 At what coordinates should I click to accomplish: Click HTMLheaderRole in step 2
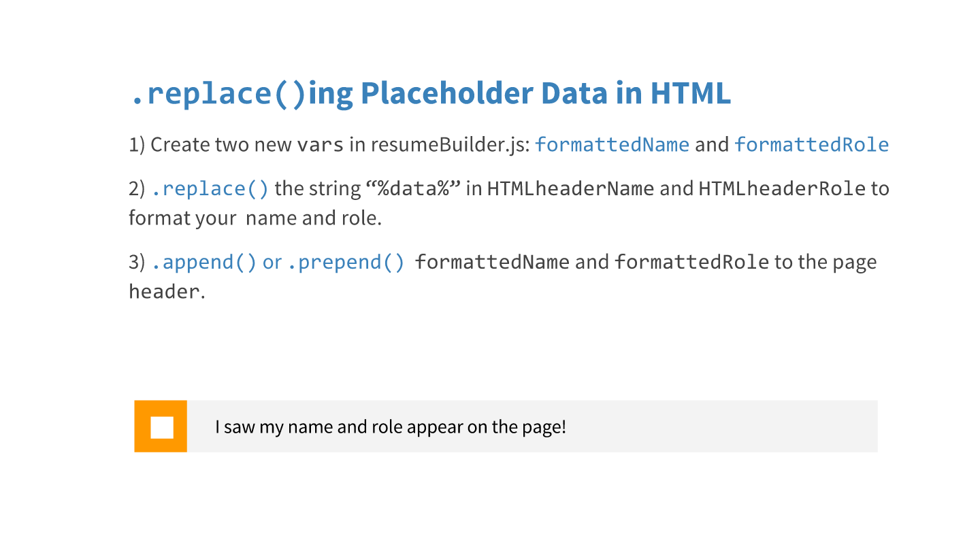[782, 188]
